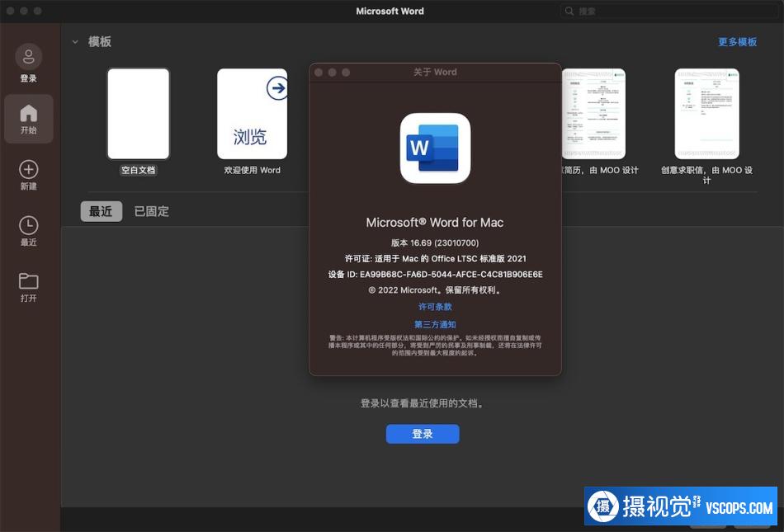Click the arrow icon on the 浏览 template
Image resolution: width=784 pixels, height=532 pixels.
[276, 88]
